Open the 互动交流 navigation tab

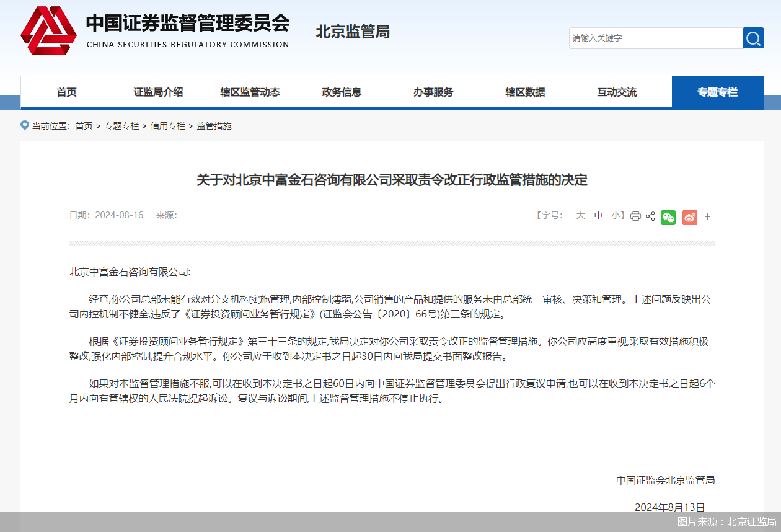click(617, 92)
